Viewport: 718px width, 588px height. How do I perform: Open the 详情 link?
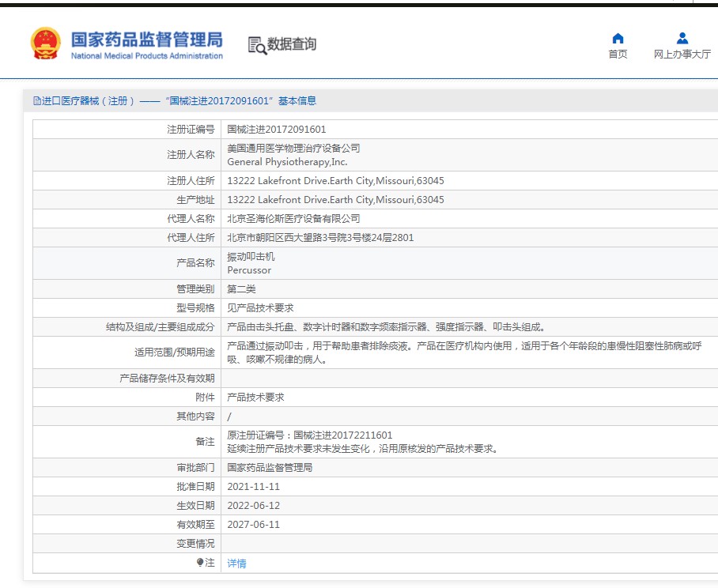click(237, 563)
